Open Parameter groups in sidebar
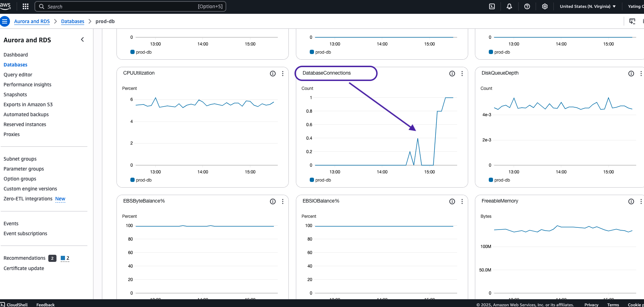Image resolution: width=644 pixels, height=307 pixels. 24,169
